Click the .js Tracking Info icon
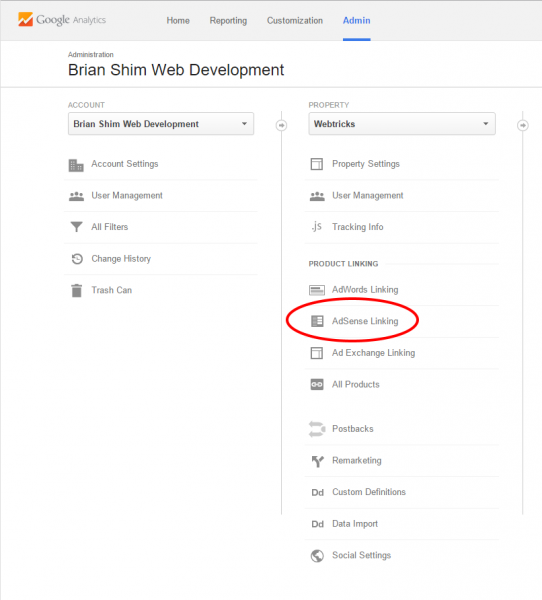The width and height of the screenshot is (542, 600). pos(317,226)
